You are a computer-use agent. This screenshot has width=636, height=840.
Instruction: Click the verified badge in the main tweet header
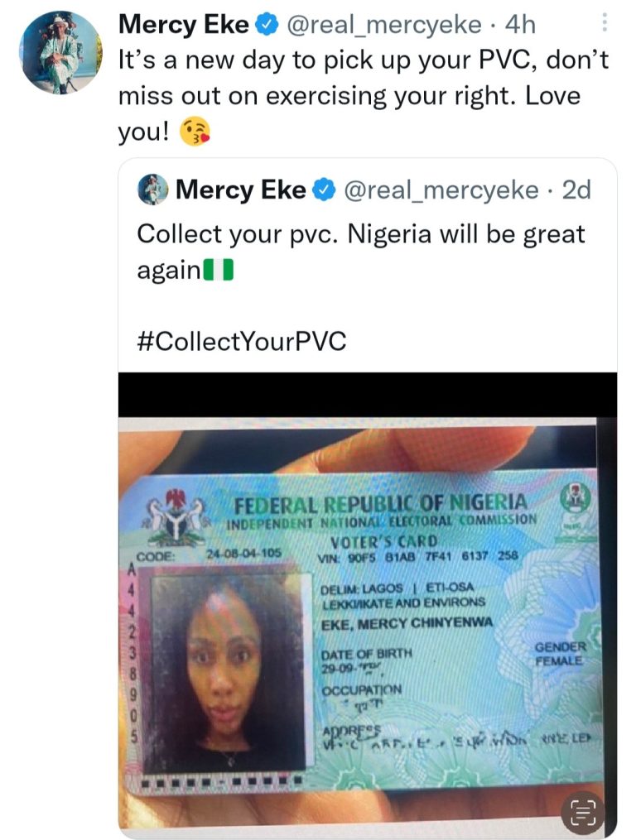(x=267, y=25)
